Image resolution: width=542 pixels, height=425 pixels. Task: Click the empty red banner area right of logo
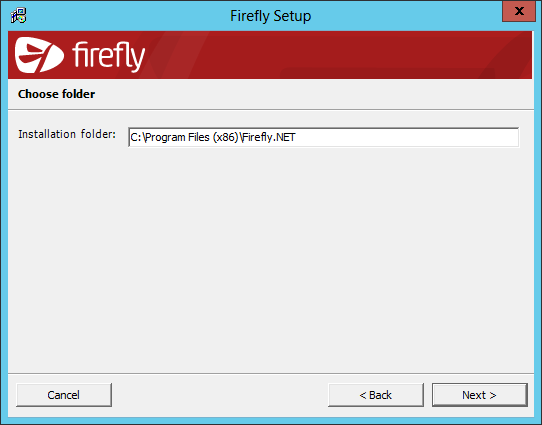pyautogui.click(x=339, y=55)
